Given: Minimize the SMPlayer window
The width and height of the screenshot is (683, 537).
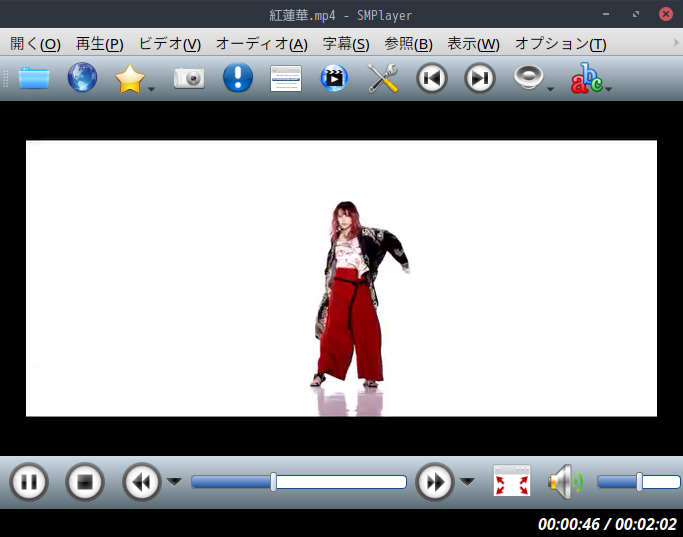Looking at the screenshot, I should 606,14.
